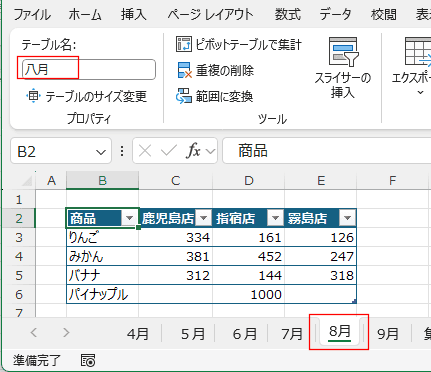Click the pivot table summarize icon
This screenshot has height=372, width=431.
point(184,44)
